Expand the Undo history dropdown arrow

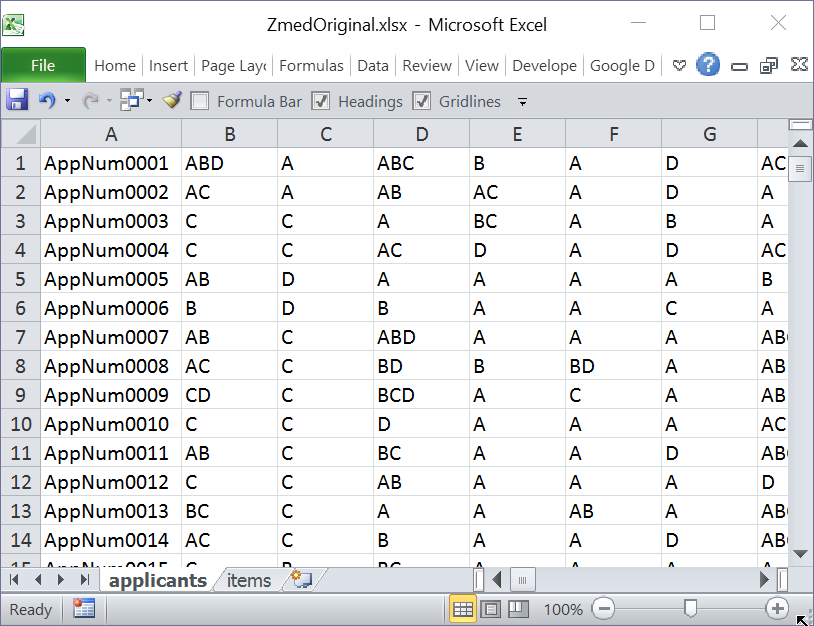67,101
